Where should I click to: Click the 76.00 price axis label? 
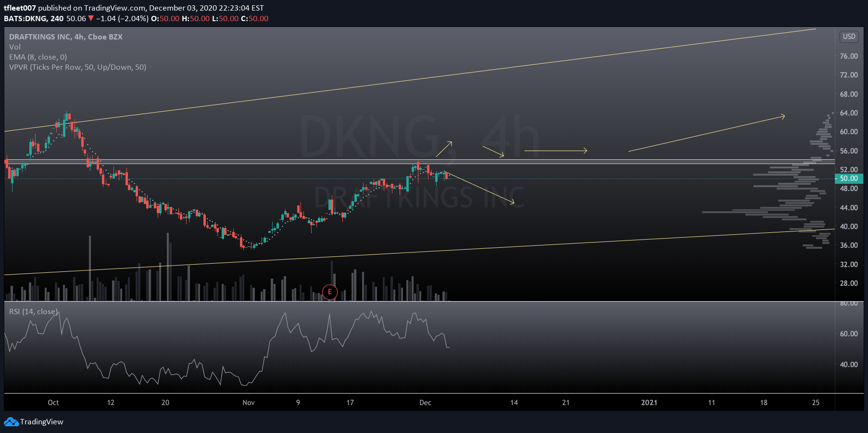click(x=849, y=56)
